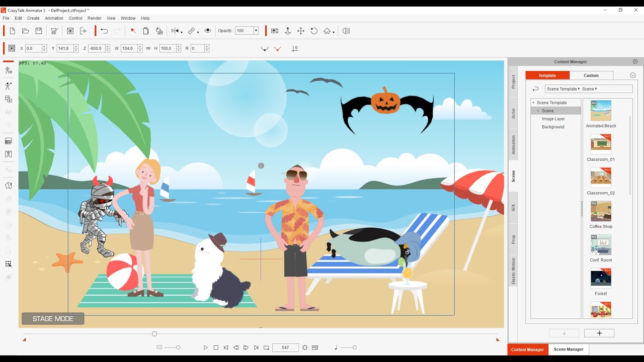Open the content store cart icon
The width and height of the screenshot is (644, 362).
click(54, 31)
